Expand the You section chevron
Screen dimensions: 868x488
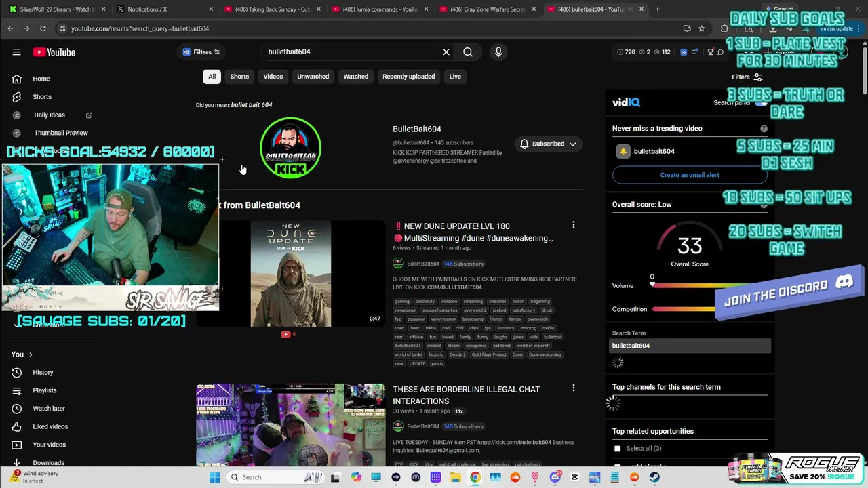[x=31, y=354]
